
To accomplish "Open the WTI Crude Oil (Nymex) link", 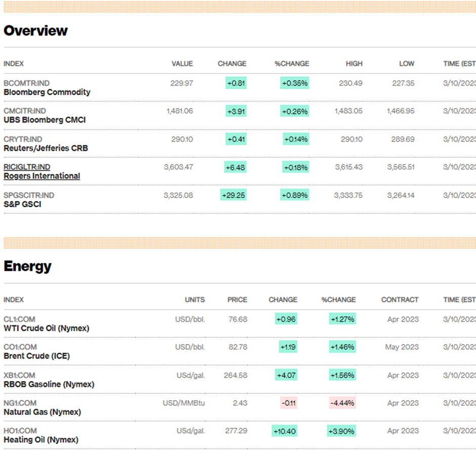I will [x=47, y=328].
